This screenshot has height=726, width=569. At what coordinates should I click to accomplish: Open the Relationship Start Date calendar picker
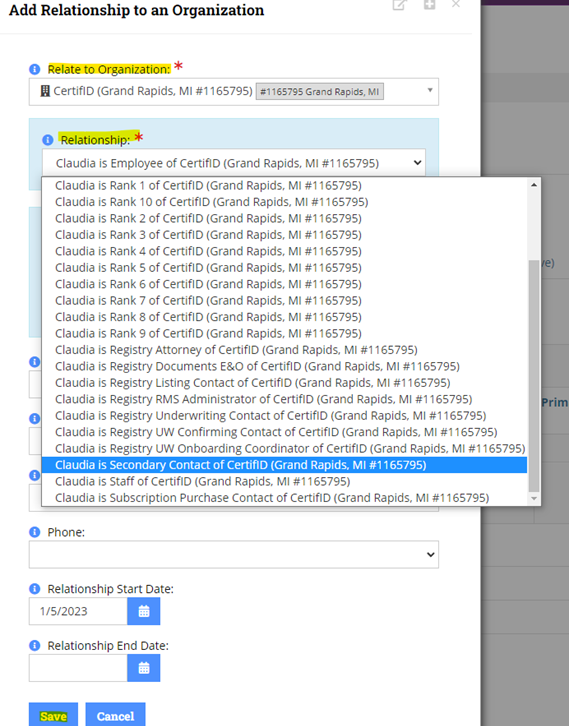[x=144, y=611]
